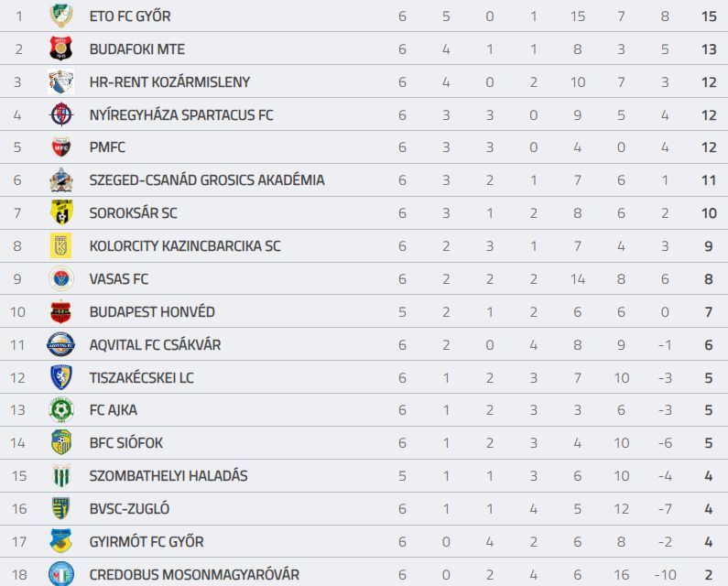Select the Credobus Mosonmagyaróvár team name
Viewport: 728px width, 586px height.
point(194,574)
